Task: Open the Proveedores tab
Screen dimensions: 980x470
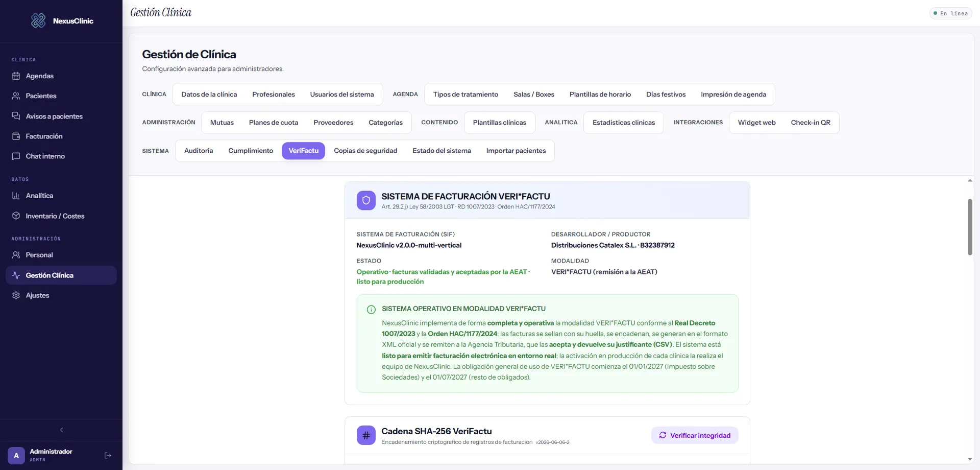Action: coord(333,123)
